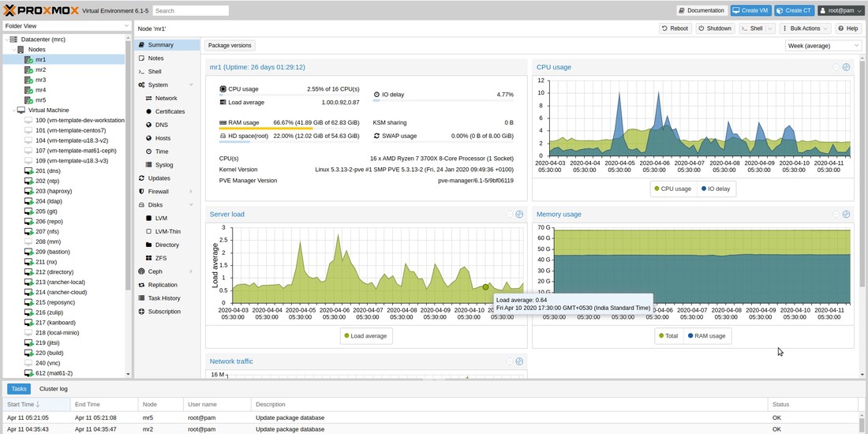
Task: Click the DNS globe icon
Action: pyautogui.click(x=149, y=125)
